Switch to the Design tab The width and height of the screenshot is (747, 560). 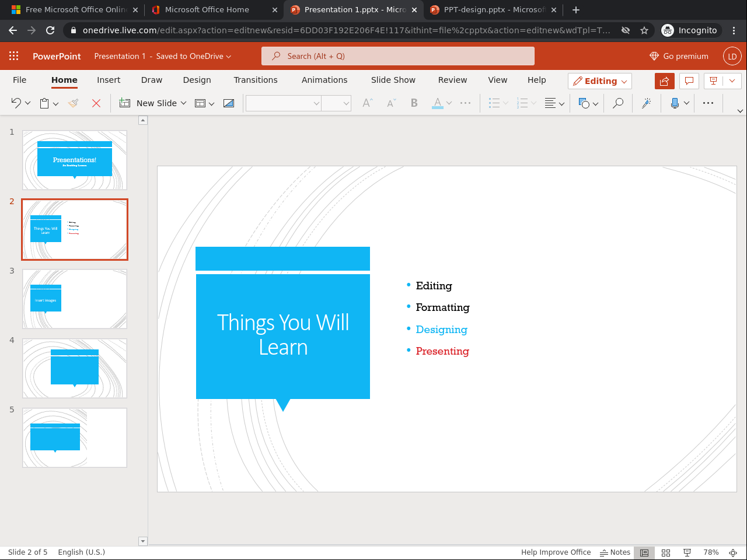197,80
